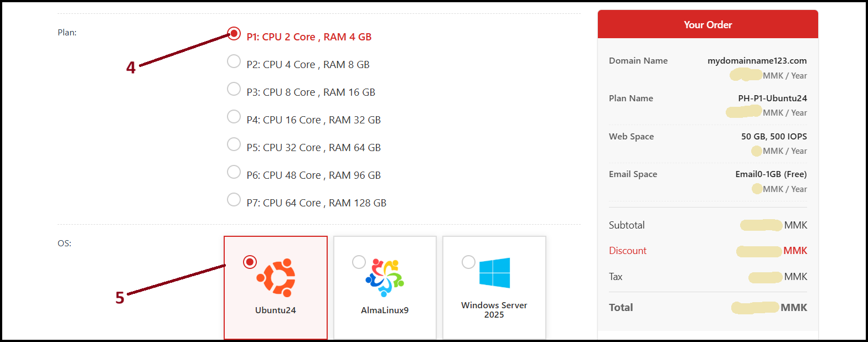Screen dimensions: 868x342
Task: Click the Ubuntu logo icon
Action: [x=276, y=277]
